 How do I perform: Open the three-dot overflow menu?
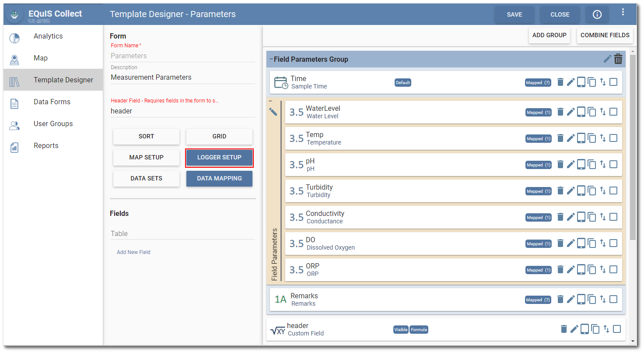click(623, 12)
